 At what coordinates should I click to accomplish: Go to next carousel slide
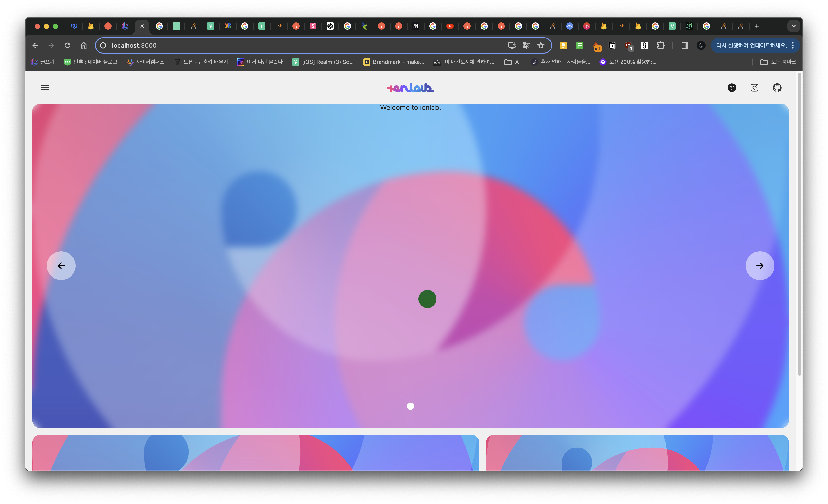coord(760,265)
